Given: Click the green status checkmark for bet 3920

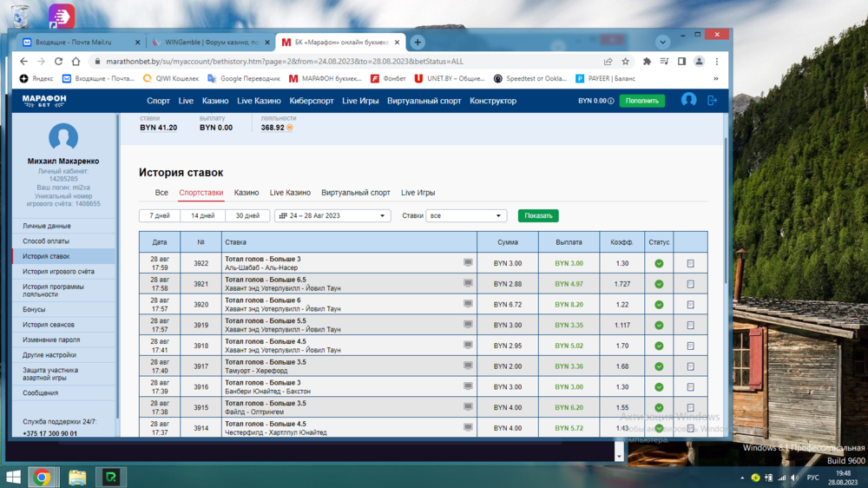Looking at the screenshot, I should click(659, 305).
